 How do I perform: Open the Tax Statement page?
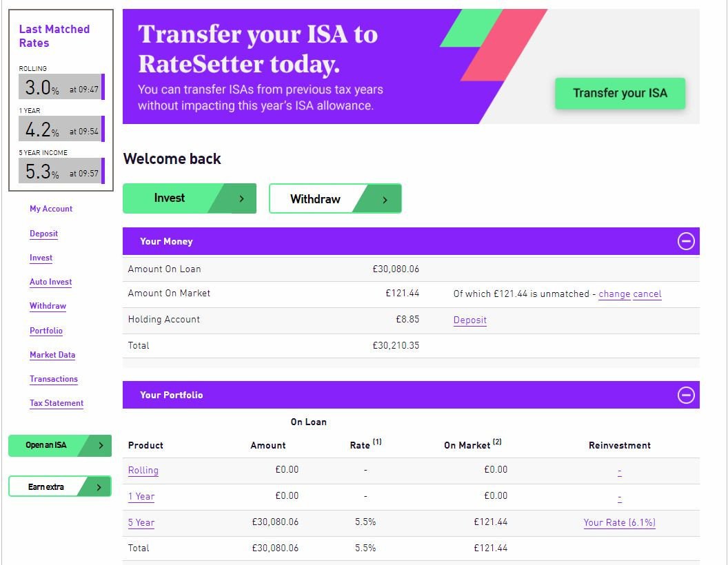(x=57, y=403)
